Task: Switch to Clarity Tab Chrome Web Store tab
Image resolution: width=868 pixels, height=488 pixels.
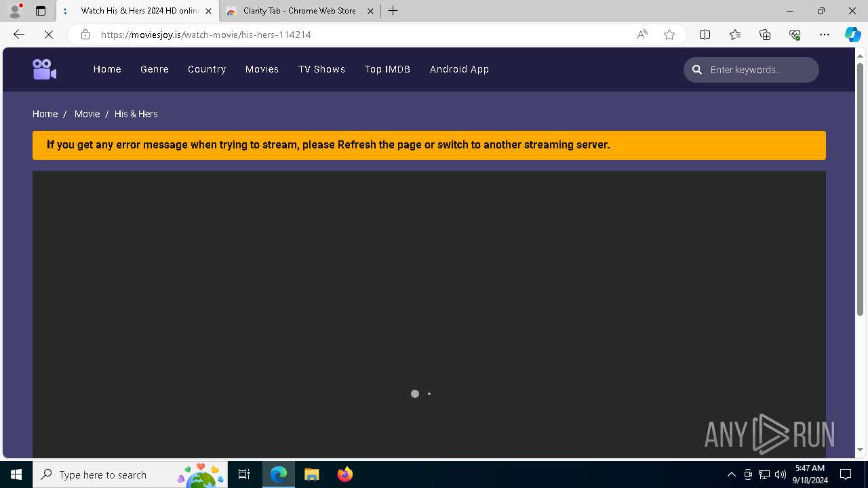Action: click(298, 11)
